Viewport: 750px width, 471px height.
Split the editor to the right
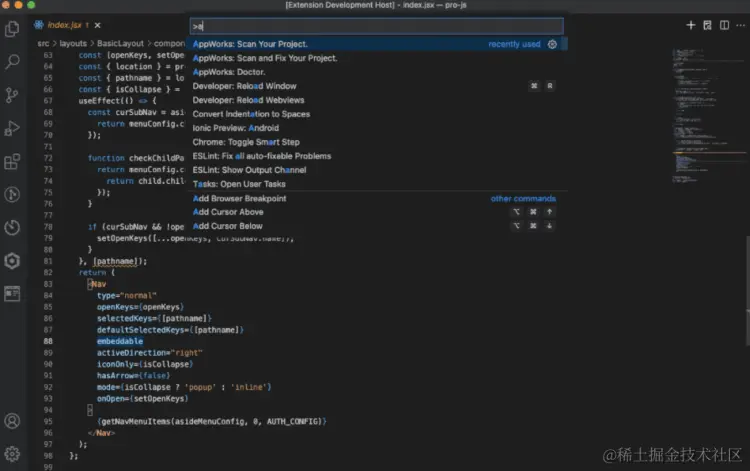(x=724, y=25)
